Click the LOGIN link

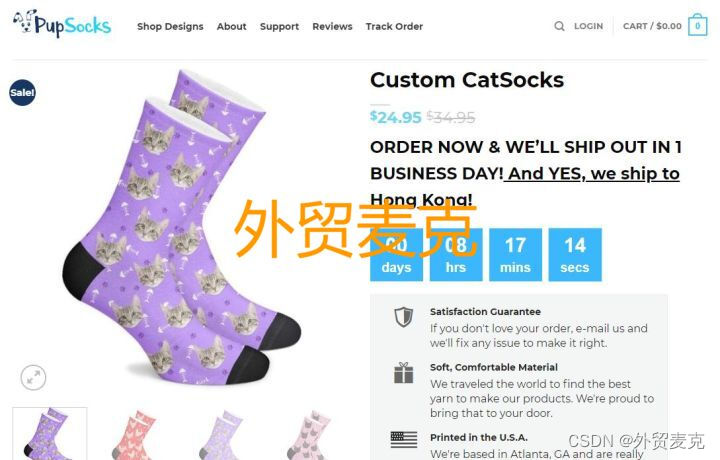click(588, 26)
